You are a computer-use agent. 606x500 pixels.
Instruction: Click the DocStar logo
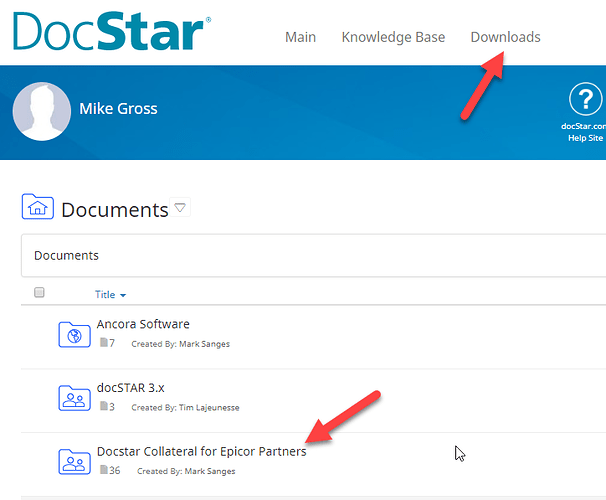(x=112, y=31)
